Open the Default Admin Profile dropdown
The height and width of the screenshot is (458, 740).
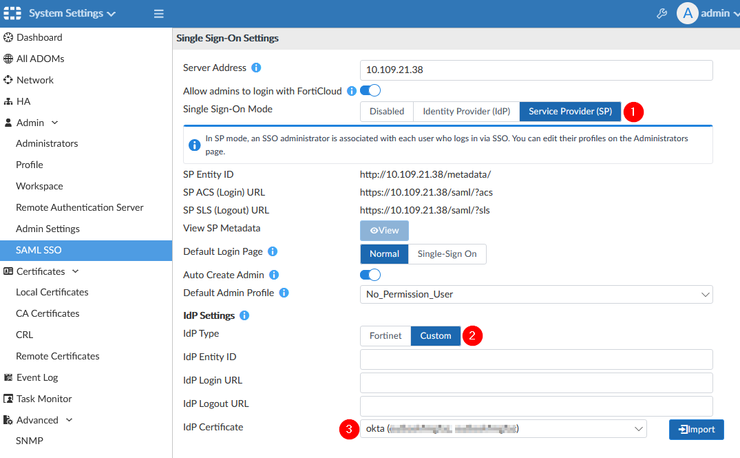click(536, 294)
